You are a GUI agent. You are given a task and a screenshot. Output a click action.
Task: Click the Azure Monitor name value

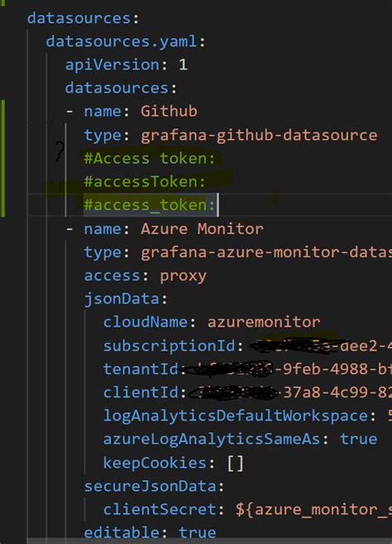click(x=202, y=229)
